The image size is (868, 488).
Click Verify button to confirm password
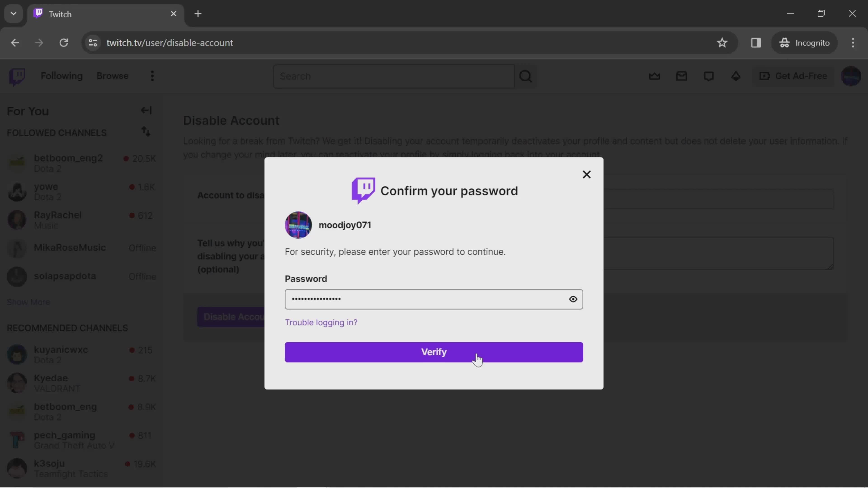[x=434, y=352]
